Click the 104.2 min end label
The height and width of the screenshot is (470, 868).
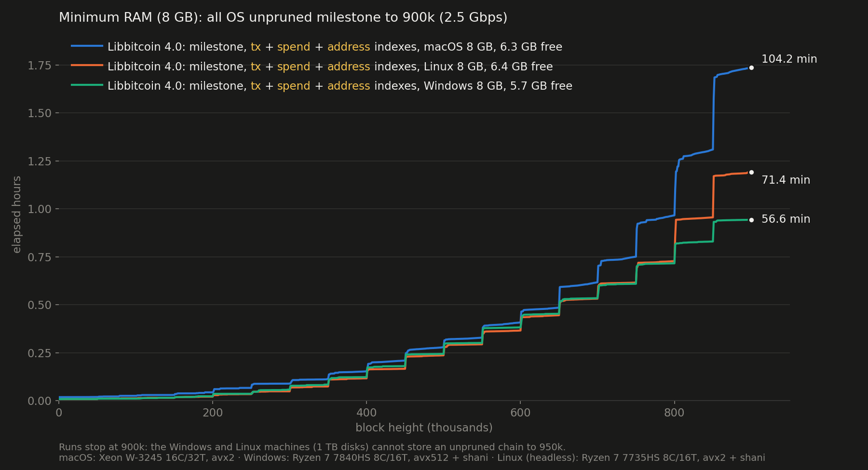click(x=789, y=59)
